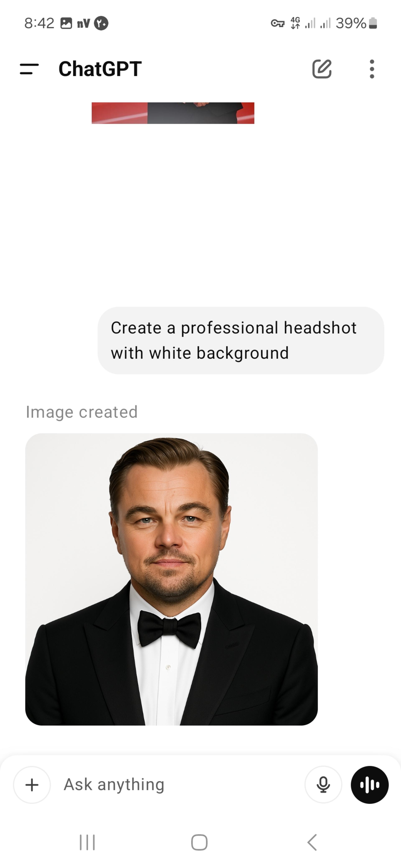The image size is (401, 868).
Task: Tap the Image created label
Action: pyautogui.click(x=82, y=412)
